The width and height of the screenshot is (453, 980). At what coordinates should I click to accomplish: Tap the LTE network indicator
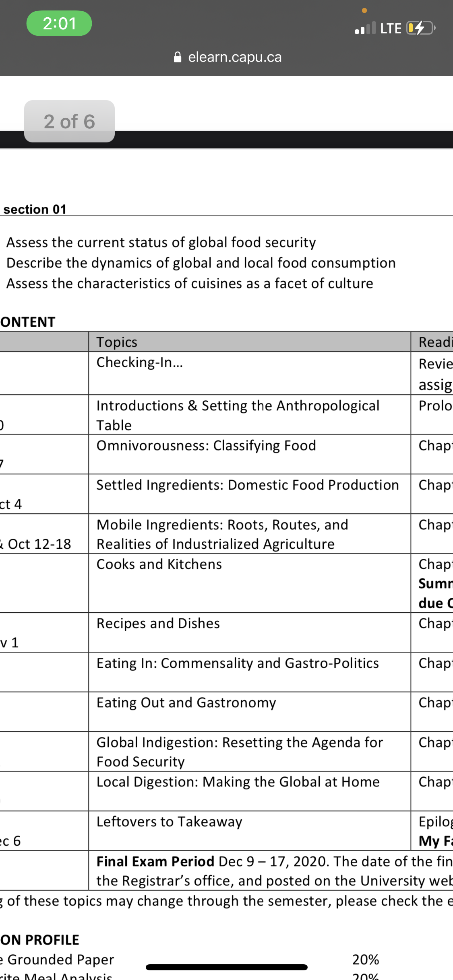[391, 28]
